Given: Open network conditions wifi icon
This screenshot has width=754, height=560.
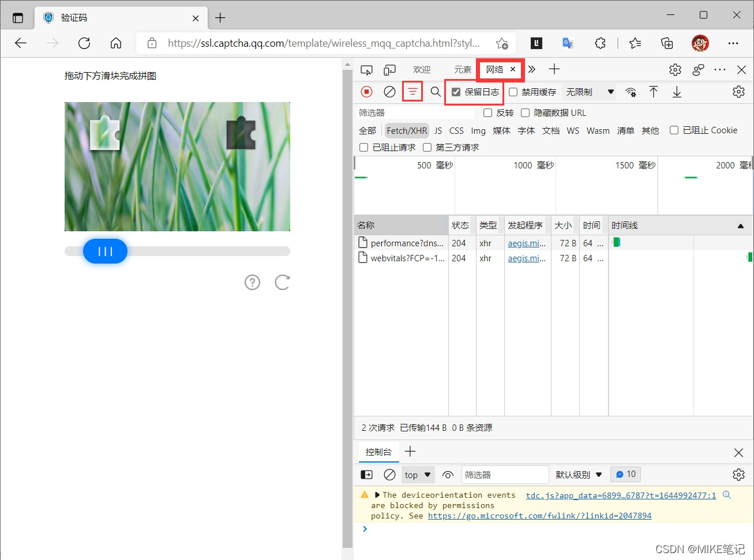Looking at the screenshot, I should tap(631, 92).
